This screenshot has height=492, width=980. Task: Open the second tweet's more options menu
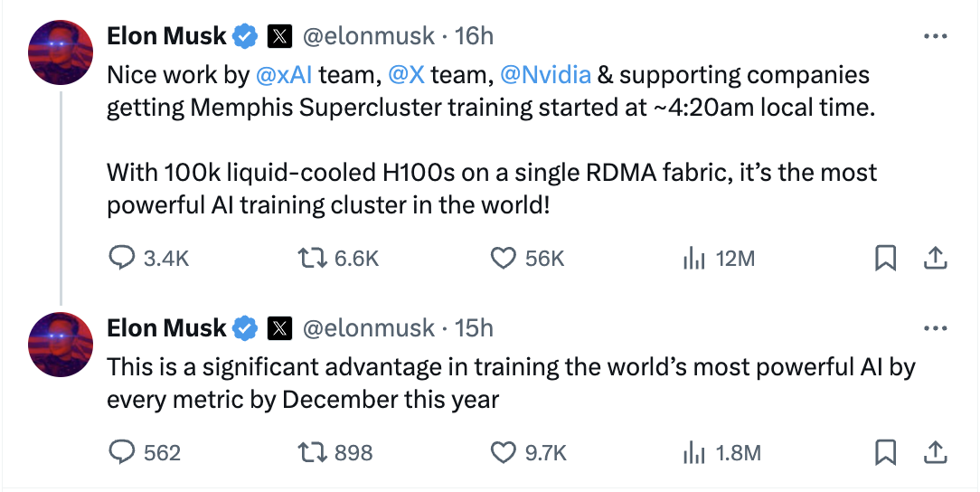click(x=935, y=328)
